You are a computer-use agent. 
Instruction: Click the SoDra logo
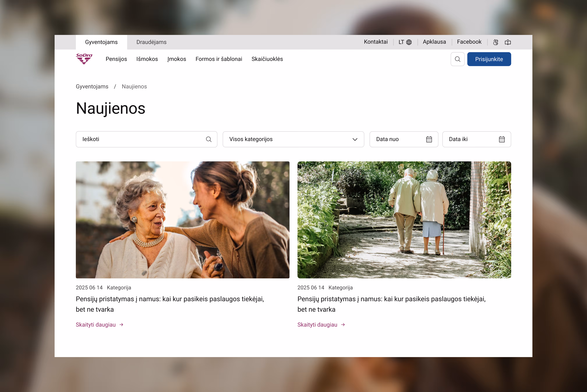(x=84, y=59)
